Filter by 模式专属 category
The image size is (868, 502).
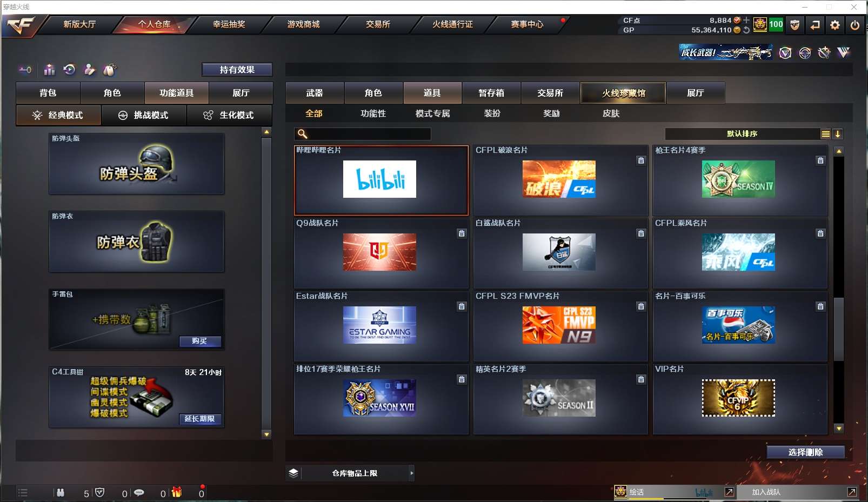tap(433, 113)
